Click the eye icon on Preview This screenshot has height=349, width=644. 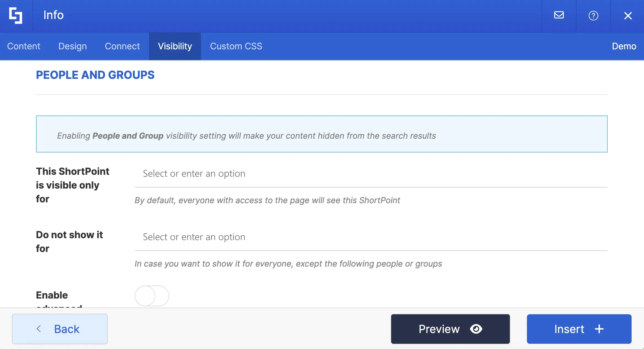point(476,329)
